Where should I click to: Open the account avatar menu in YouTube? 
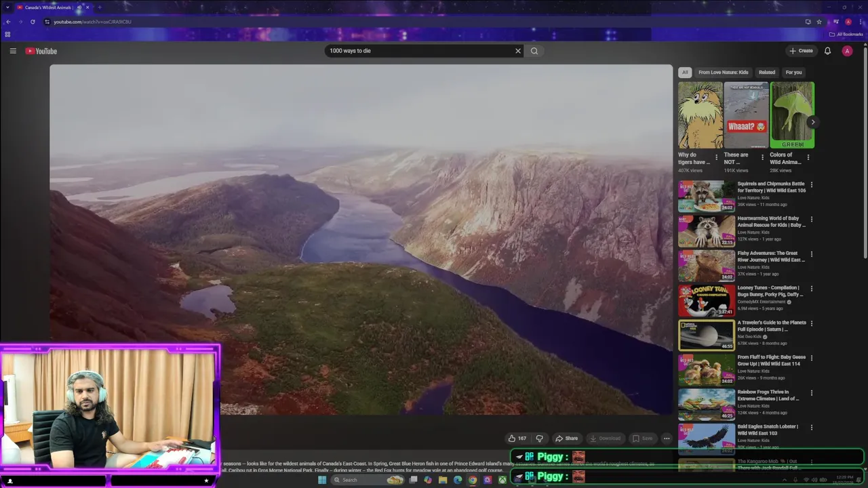[847, 51]
